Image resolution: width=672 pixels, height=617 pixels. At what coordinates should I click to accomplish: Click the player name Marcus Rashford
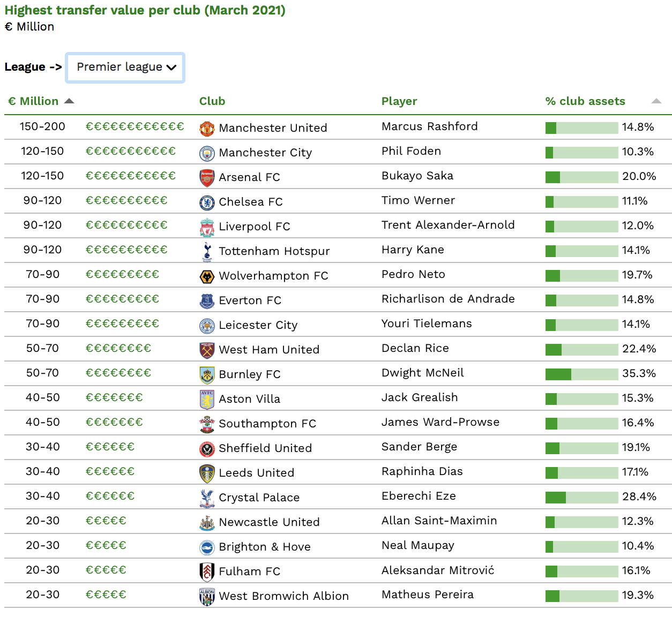click(430, 126)
